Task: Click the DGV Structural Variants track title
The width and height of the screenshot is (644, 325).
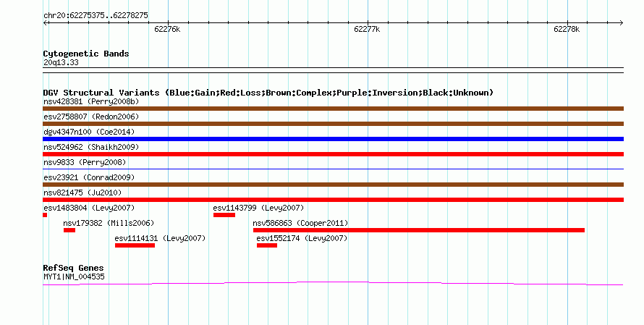Action: (268, 93)
